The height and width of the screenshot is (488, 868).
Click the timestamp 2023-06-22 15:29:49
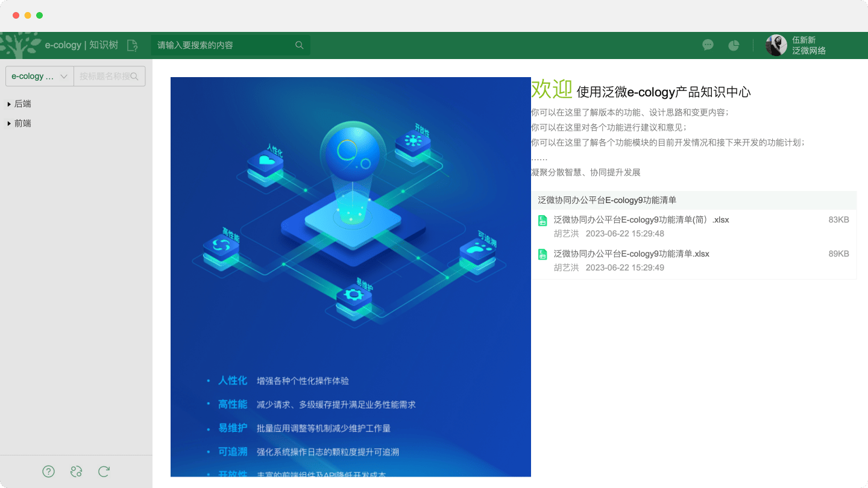point(625,267)
